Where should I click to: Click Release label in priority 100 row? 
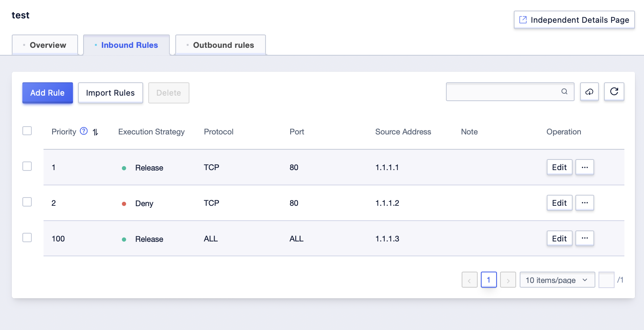click(x=149, y=239)
